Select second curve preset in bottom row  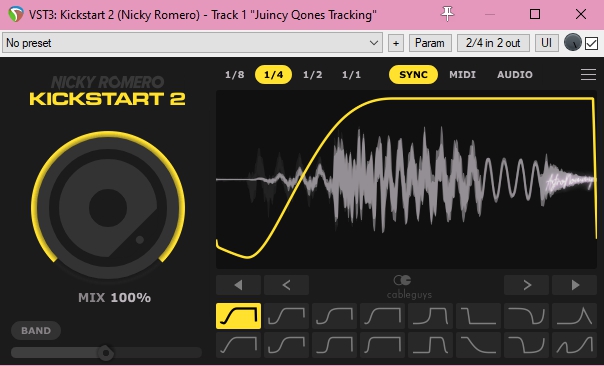(286, 344)
